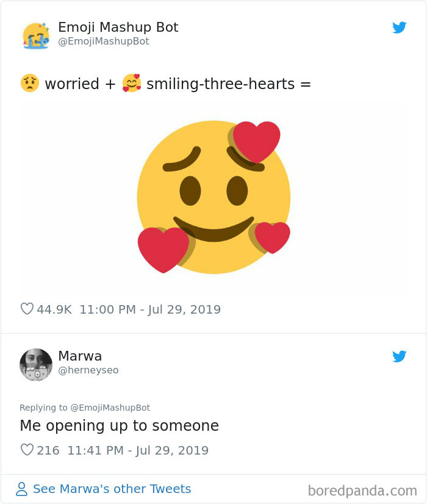The height and width of the screenshot is (504, 427).
Task: Click the Twitter bird icon on the top tweet
Action: pyautogui.click(x=400, y=27)
